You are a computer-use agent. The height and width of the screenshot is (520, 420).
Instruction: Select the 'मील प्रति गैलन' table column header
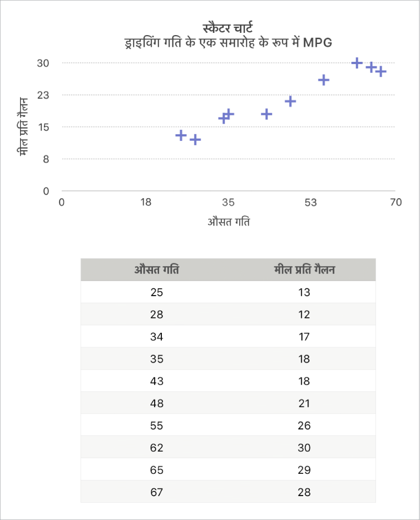[304, 270]
